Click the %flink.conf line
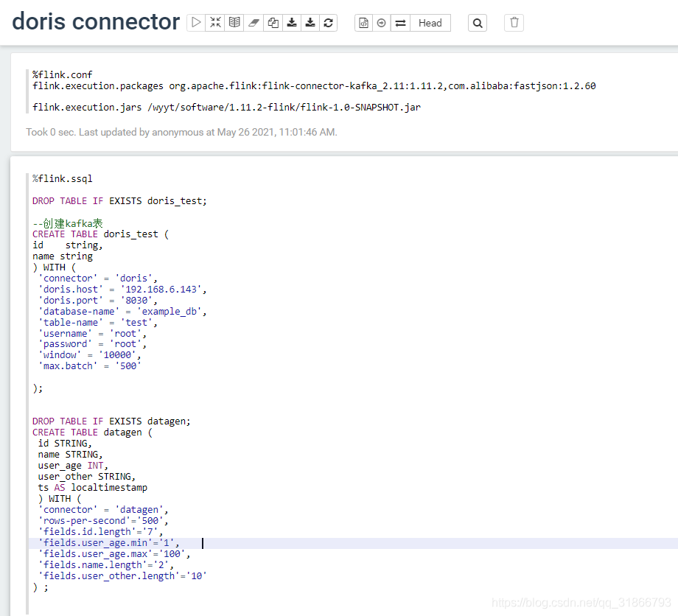 [x=62, y=74]
